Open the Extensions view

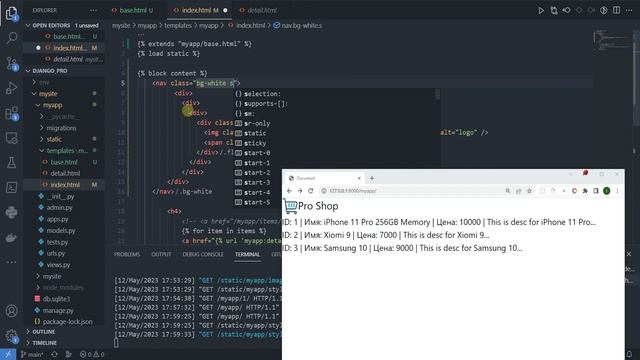click(x=11, y=113)
